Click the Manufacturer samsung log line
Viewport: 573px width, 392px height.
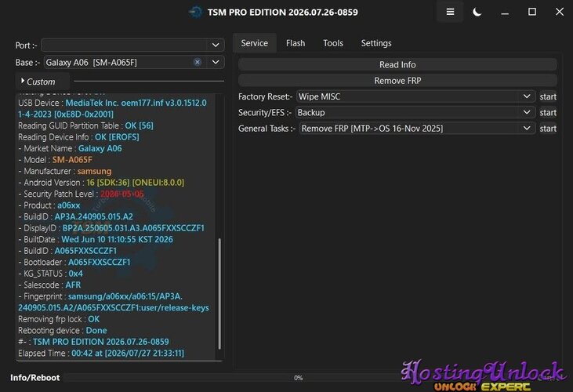click(x=65, y=171)
